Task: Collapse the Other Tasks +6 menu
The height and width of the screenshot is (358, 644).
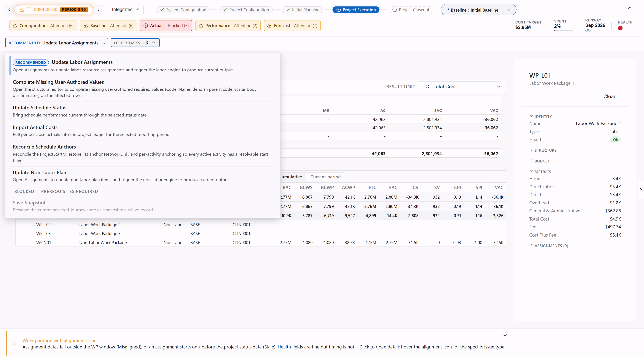Action: (135, 43)
